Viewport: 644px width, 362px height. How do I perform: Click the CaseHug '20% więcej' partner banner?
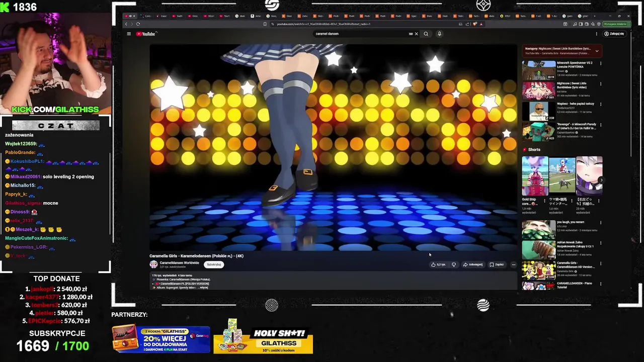161,339
